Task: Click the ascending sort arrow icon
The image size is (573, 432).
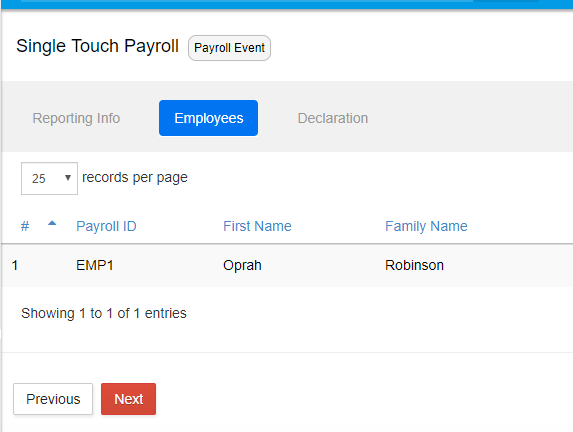Action: click(x=52, y=223)
